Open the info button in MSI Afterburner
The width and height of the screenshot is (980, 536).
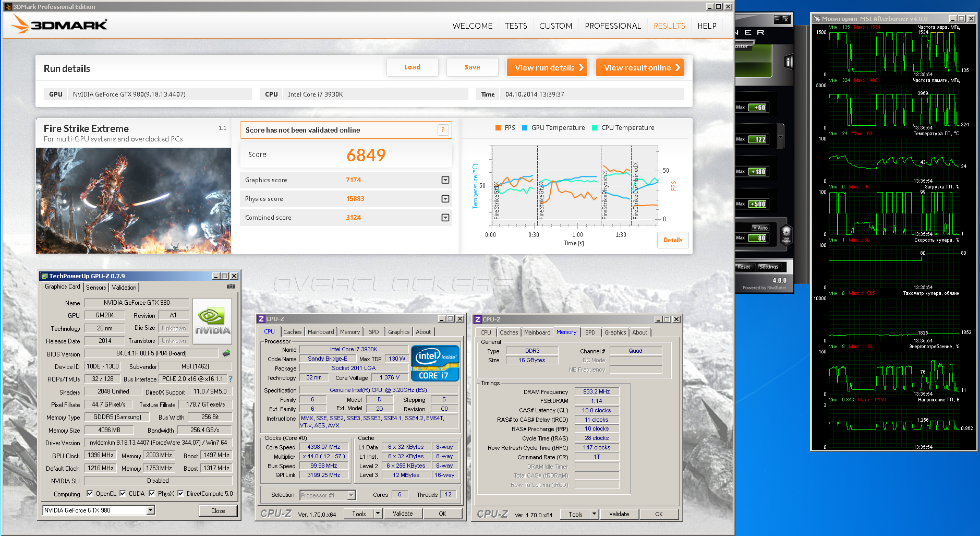click(789, 62)
